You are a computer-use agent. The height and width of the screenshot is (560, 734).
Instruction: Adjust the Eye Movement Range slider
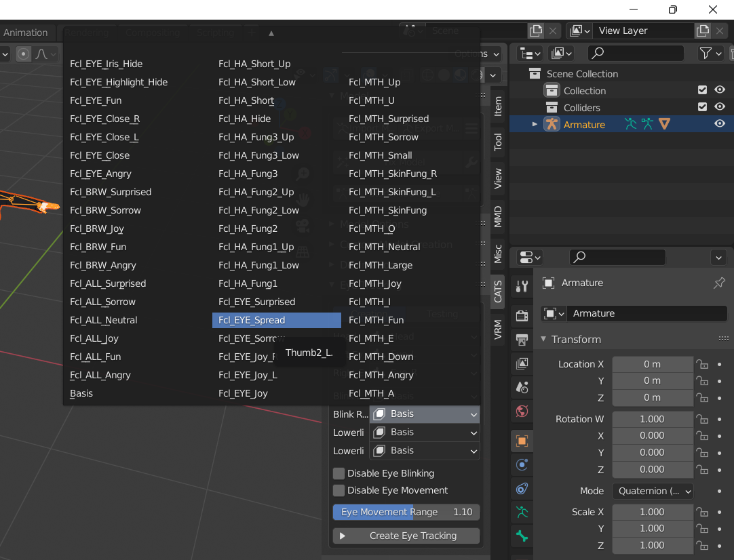[406, 512]
